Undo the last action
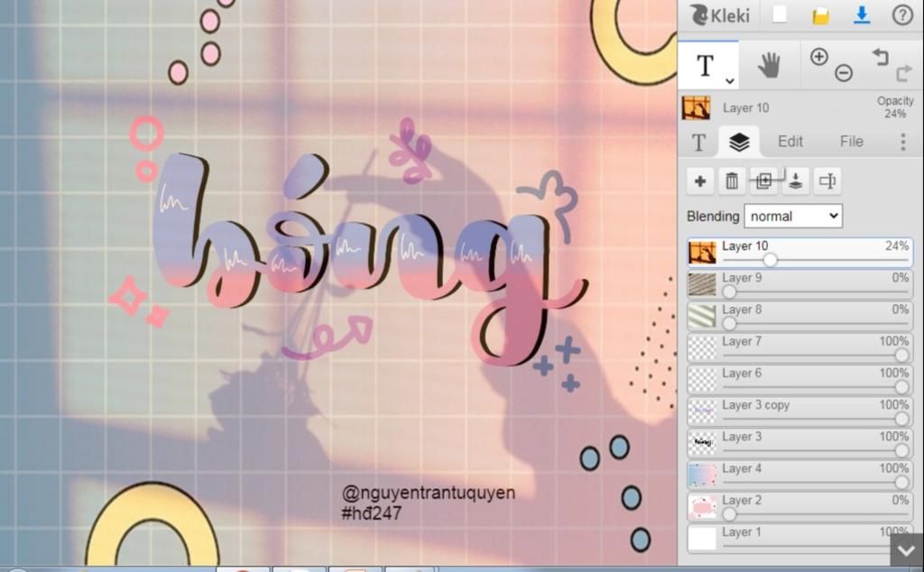924x572 pixels. pos(880,57)
